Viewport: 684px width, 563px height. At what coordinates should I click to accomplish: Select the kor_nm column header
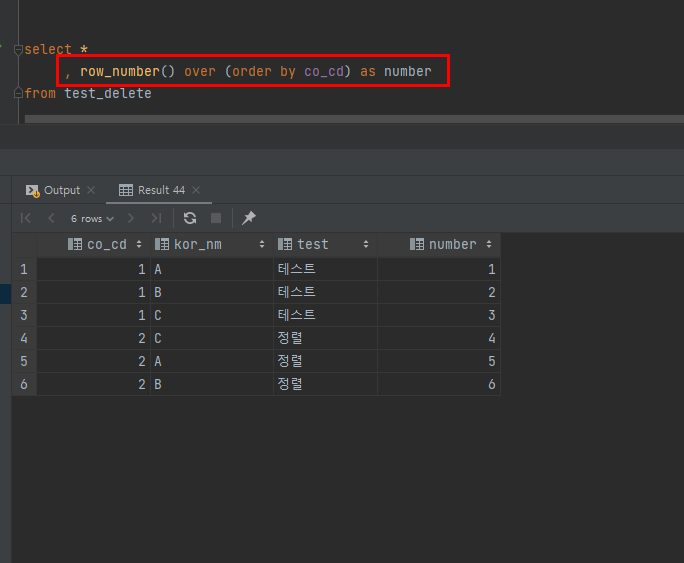(x=212, y=245)
